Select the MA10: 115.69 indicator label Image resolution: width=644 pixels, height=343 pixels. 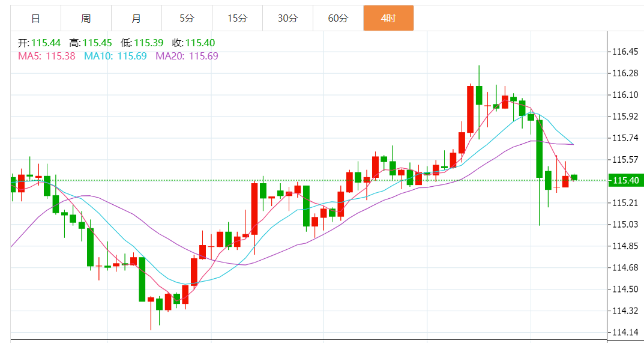tap(115, 56)
